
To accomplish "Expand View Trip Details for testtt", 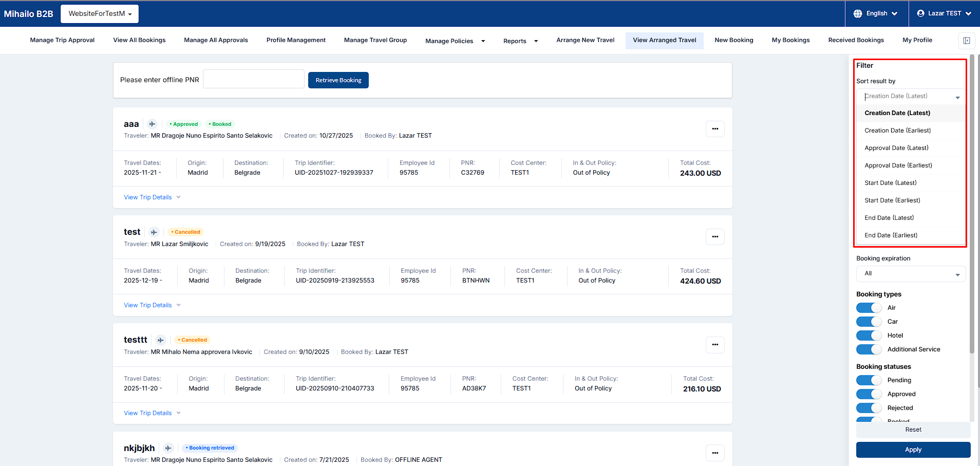I will (152, 413).
